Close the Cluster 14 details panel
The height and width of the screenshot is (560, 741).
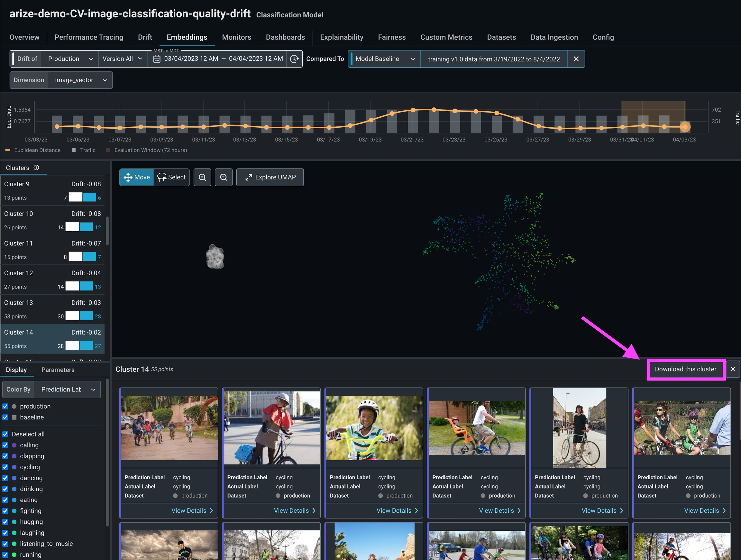coord(733,369)
